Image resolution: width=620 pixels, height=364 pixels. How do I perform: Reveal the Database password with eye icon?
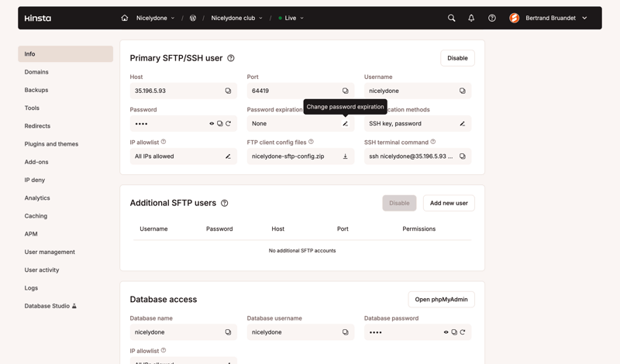click(446, 332)
